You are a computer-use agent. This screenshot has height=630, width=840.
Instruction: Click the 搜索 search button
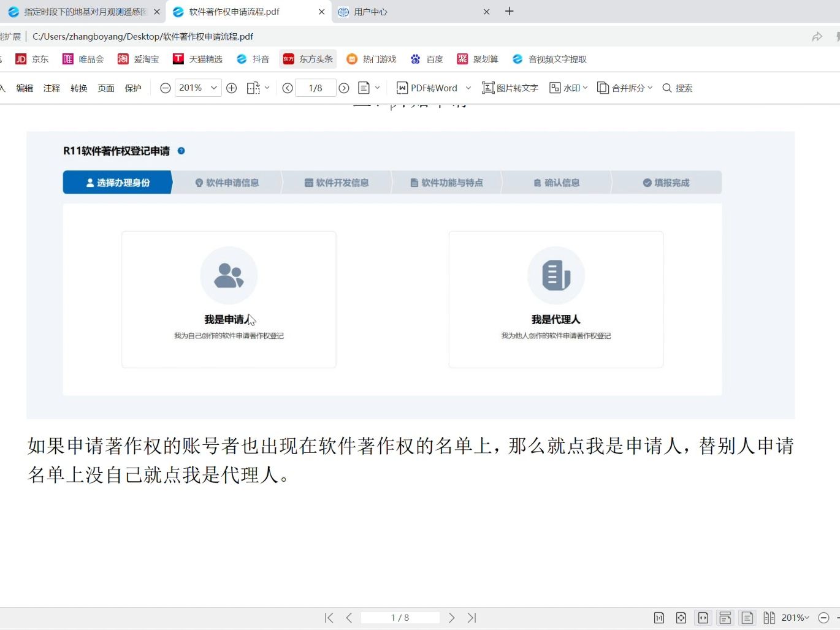tap(678, 88)
